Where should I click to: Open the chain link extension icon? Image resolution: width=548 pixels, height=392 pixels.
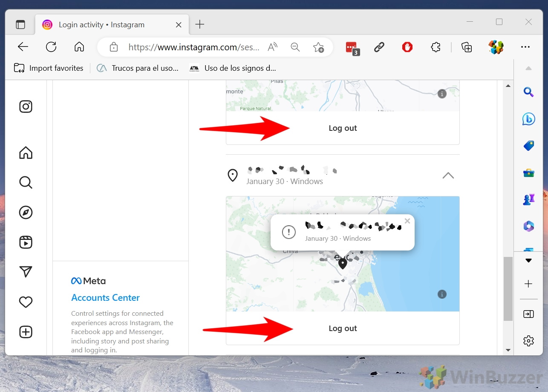pos(379,47)
